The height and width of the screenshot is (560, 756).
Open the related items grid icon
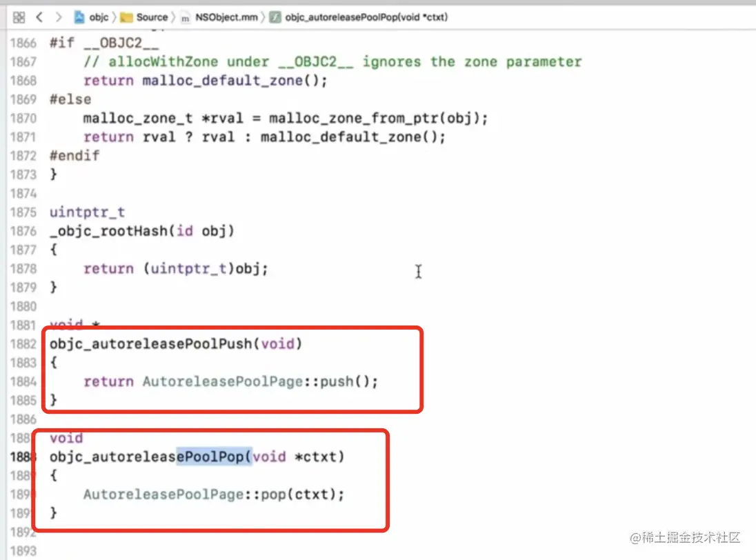(19, 17)
